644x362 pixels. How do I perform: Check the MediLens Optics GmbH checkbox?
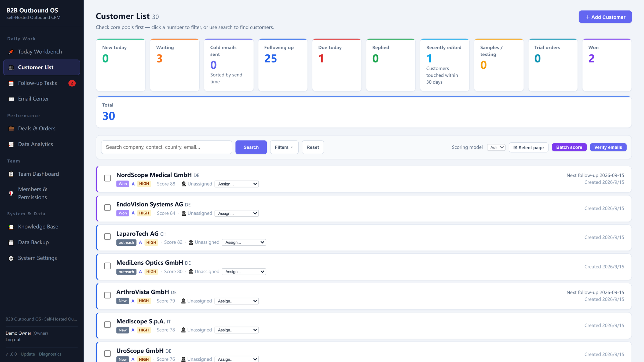point(107,266)
